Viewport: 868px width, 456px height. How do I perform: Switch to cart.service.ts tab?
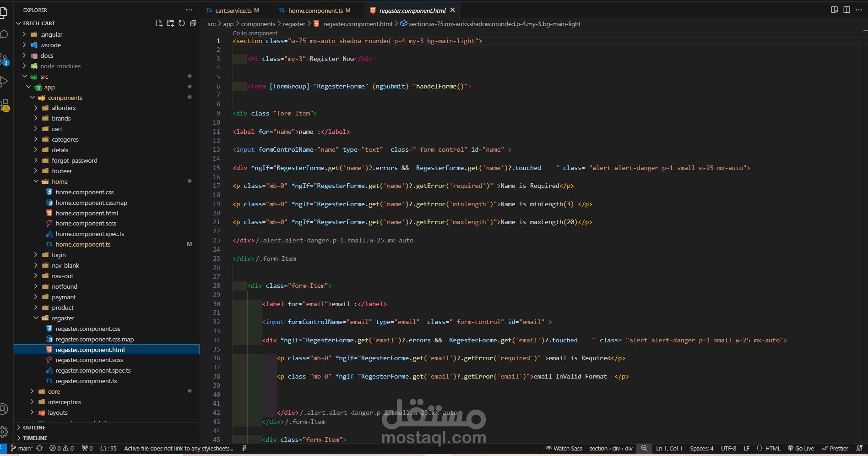point(235,10)
